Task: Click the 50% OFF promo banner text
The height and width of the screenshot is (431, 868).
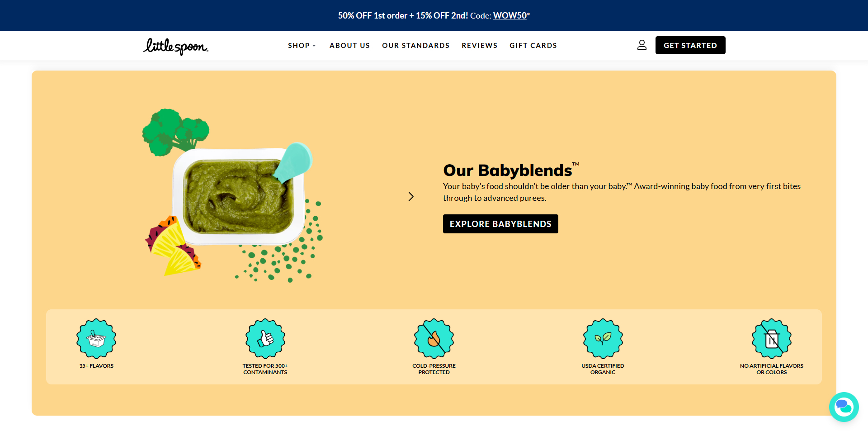Action: click(x=402, y=15)
